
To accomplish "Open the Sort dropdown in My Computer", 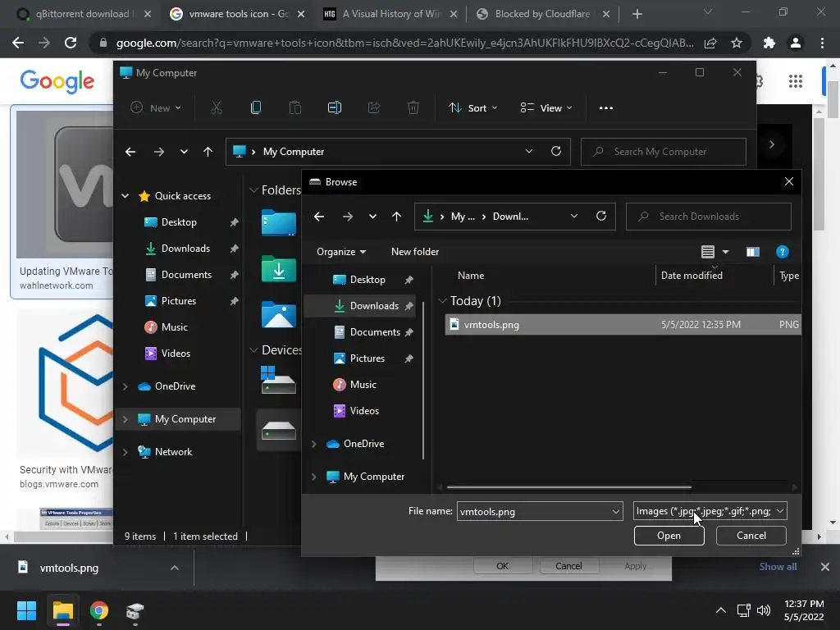I will pyautogui.click(x=473, y=107).
